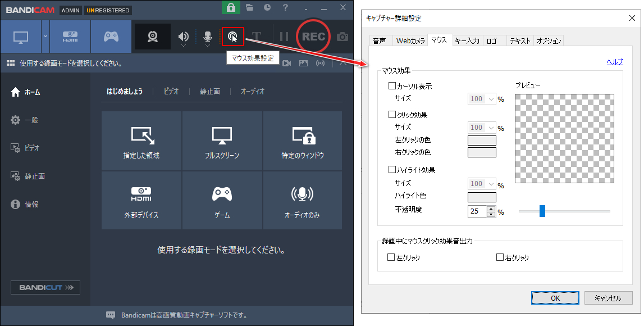Viewport: 644px width, 326px height.
Task: Toggle webcam overlay icon
Action: tap(153, 37)
